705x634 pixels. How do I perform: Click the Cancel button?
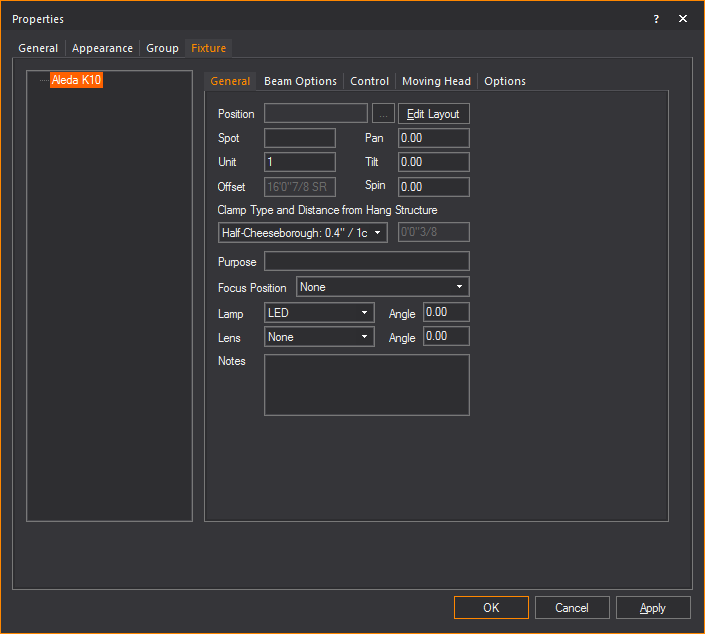[572, 608]
